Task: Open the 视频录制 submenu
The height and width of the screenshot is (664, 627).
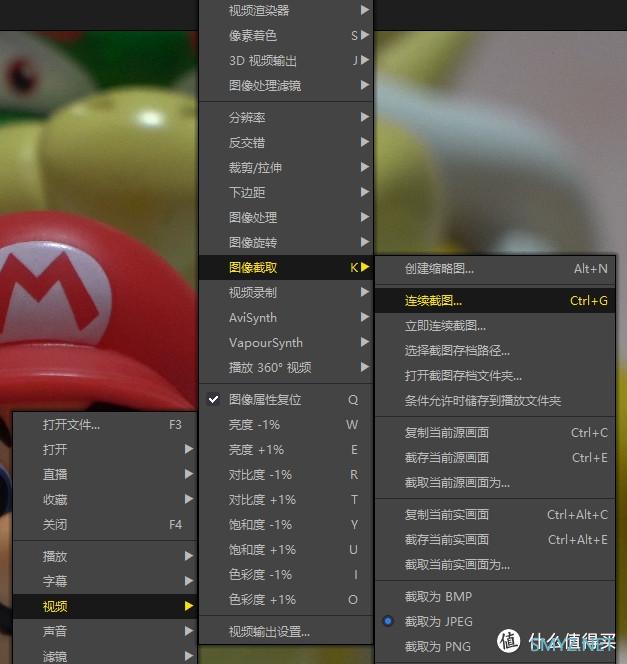Action: point(253,292)
